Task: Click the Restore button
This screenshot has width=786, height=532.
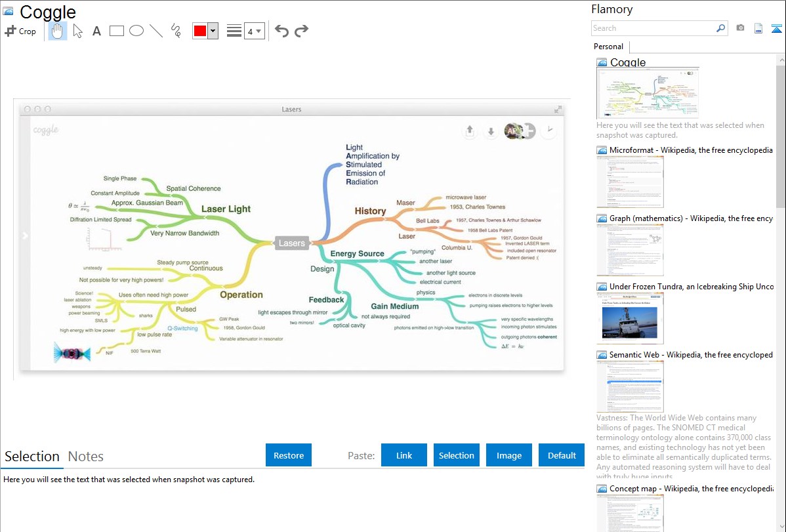Action: coord(289,455)
